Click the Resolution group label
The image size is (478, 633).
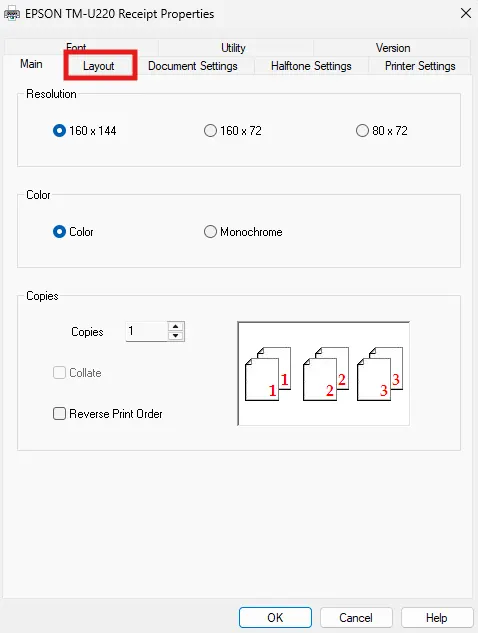pyautogui.click(x=51, y=94)
